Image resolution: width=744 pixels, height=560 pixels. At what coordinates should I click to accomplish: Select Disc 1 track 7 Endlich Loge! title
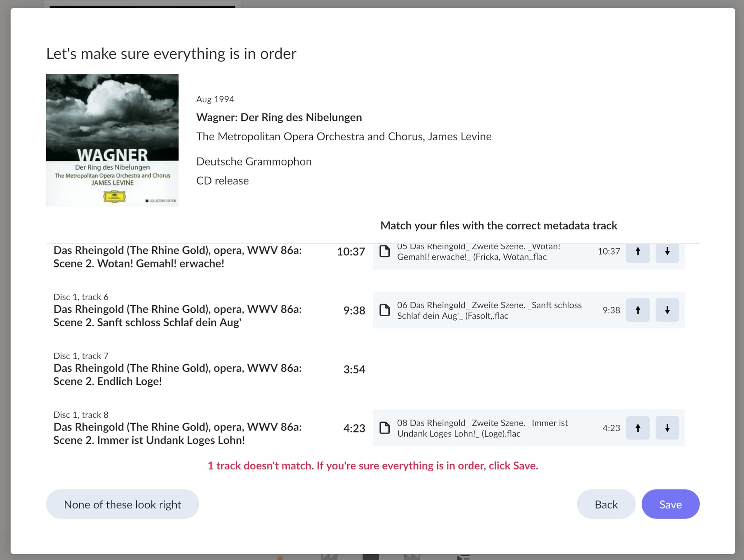point(177,374)
